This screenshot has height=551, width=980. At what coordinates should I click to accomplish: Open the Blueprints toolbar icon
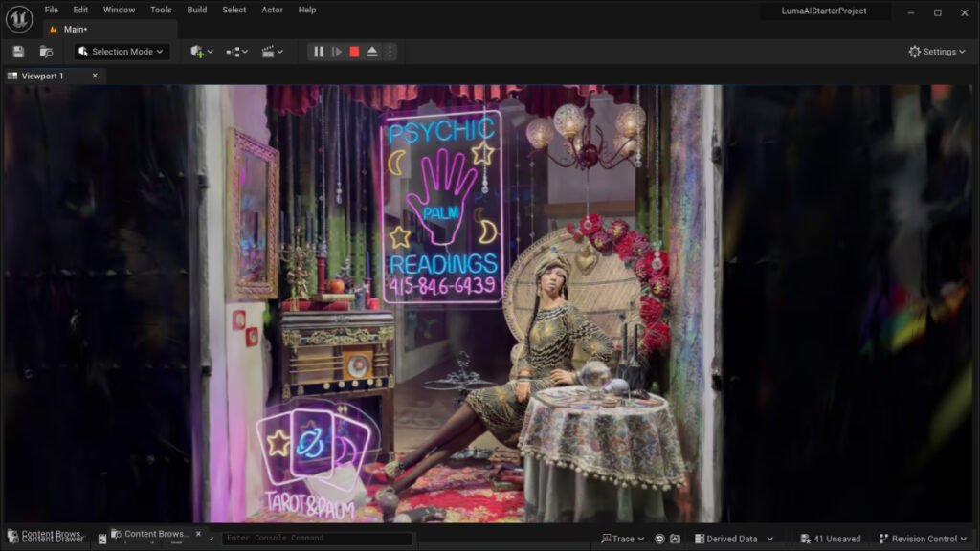[234, 51]
